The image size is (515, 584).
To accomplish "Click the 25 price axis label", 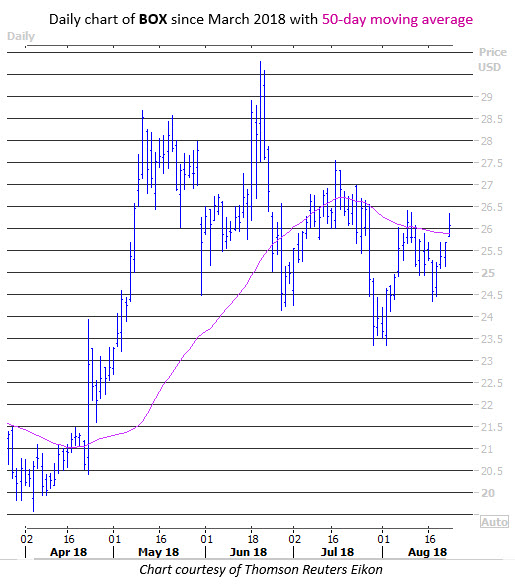I will [x=487, y=273].
